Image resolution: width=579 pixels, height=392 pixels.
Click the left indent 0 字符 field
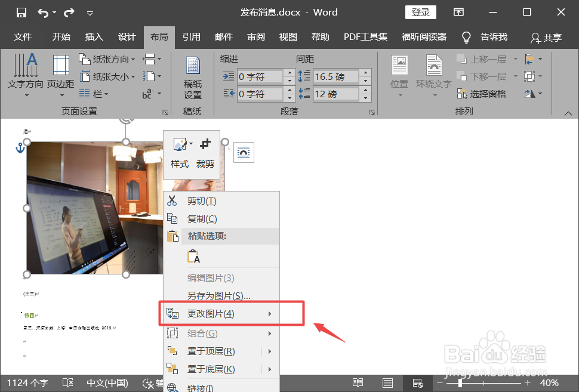[260, 77]
